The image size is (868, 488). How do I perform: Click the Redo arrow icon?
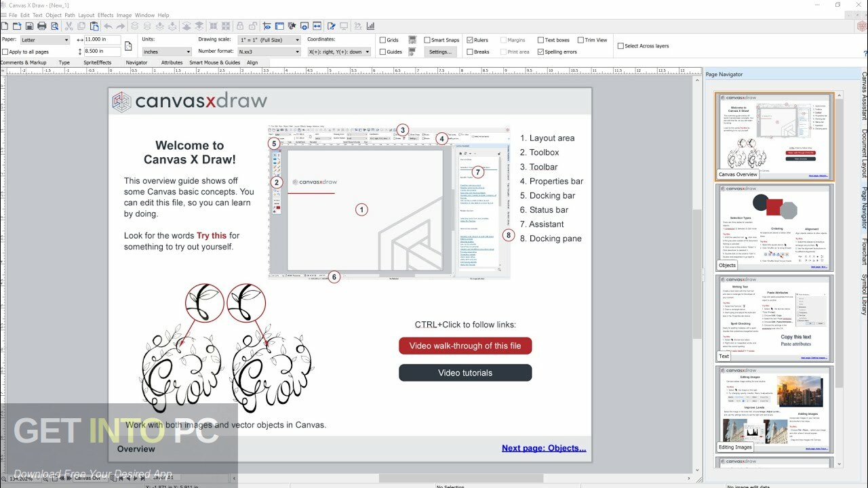pos(120,26)
